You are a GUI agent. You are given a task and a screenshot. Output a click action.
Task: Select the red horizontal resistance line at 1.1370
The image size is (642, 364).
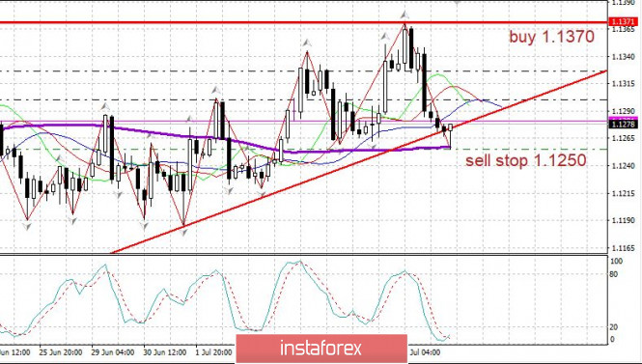(x=303, y=22)
